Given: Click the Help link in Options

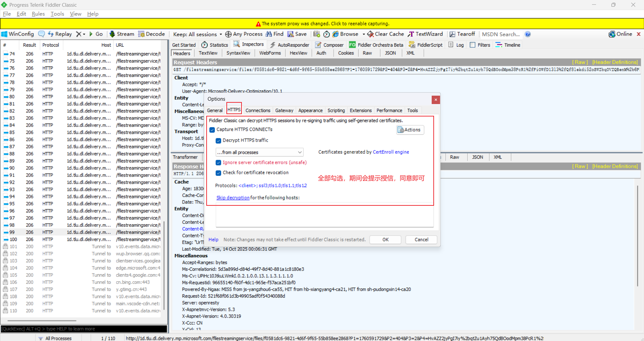Looking at the screenshot, I should (x=213, y=240).
